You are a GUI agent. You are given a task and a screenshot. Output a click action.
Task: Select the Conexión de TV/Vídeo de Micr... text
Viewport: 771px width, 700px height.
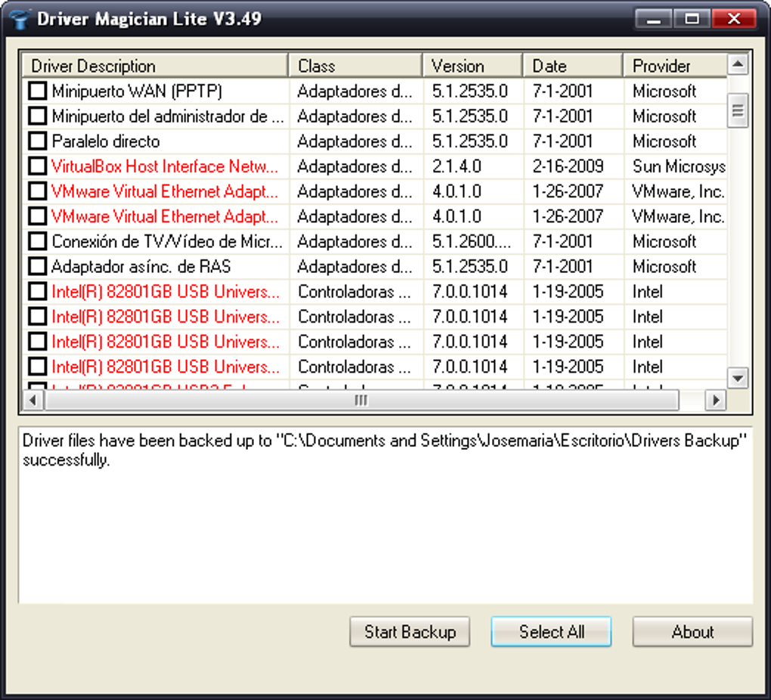(x=167, y=242)
